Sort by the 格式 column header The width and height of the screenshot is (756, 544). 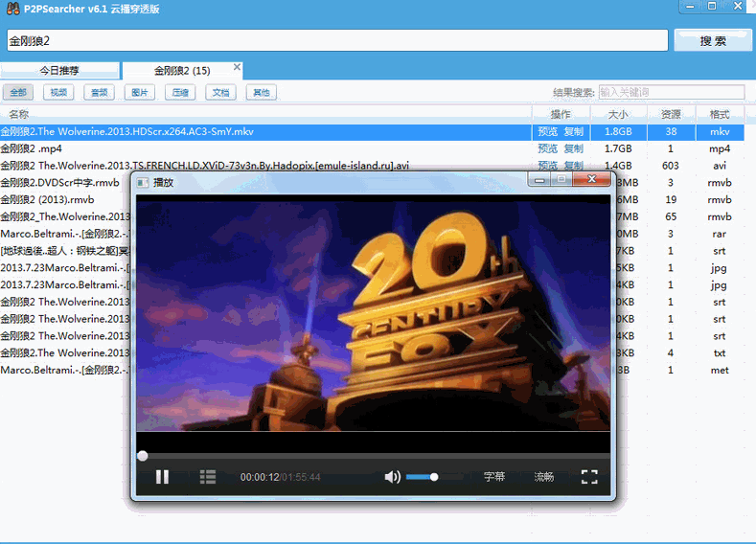(720, 114)
